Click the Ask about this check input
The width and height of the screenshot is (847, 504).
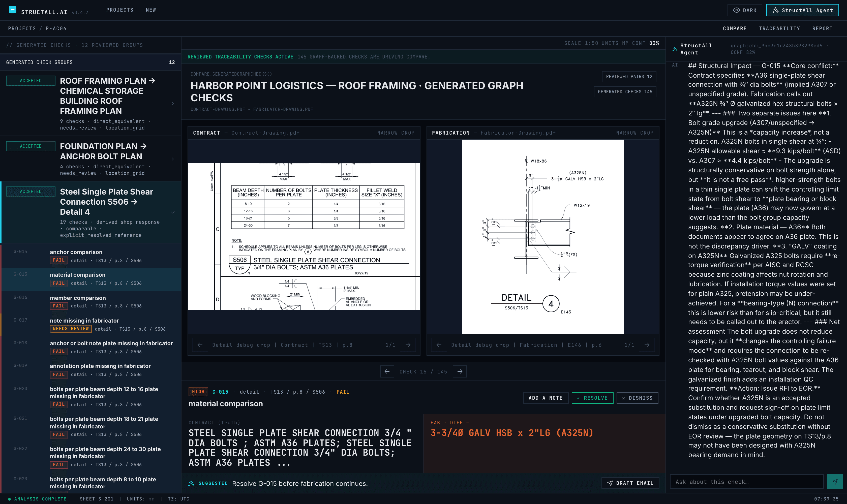point(746,482)
